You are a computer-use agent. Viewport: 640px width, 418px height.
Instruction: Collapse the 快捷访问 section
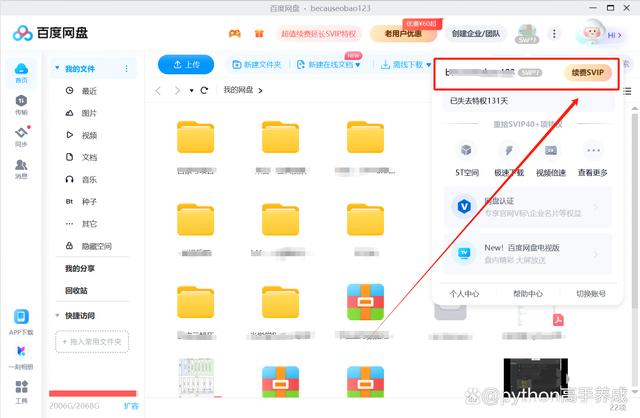tap(57, 316)
